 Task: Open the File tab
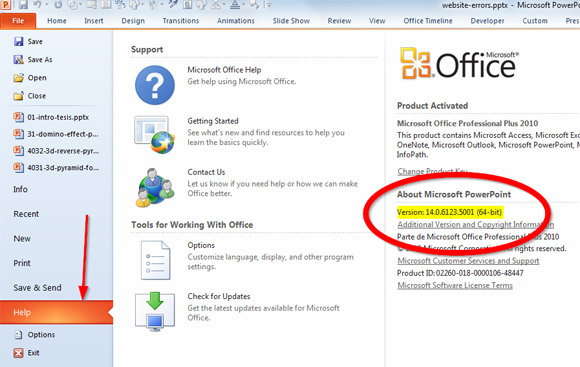18,21
